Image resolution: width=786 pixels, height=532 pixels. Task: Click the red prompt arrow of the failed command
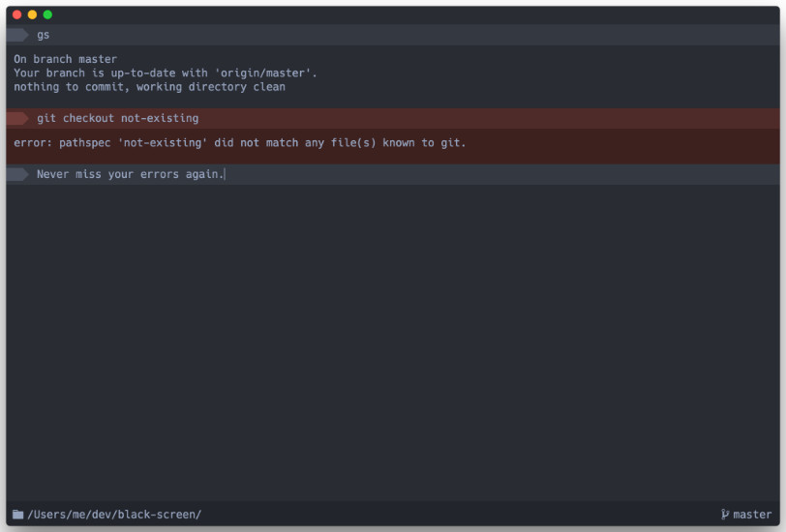click(x=17, y=118)
